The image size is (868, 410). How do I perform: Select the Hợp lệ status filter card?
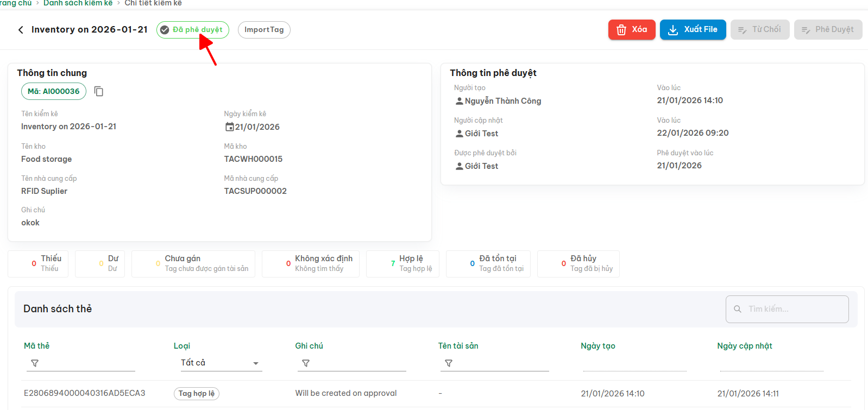(x=406, y=264)
